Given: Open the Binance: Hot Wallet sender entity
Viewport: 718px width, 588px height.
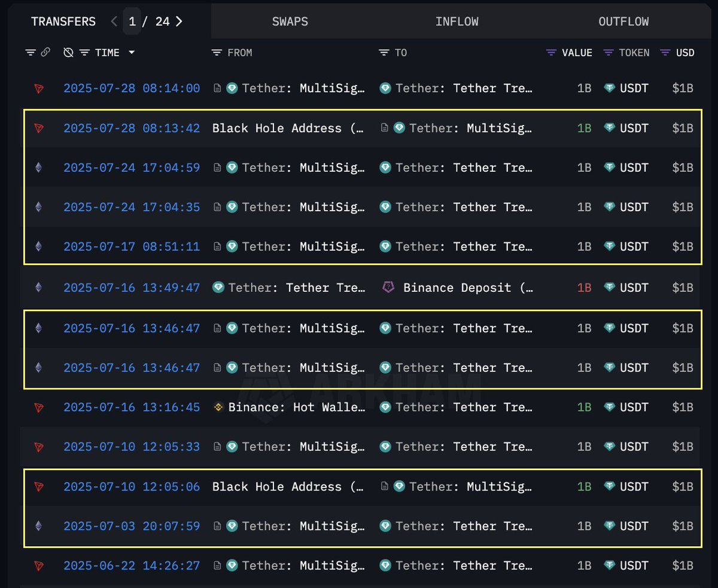Looking at the screenshot, I should (297, 407).
